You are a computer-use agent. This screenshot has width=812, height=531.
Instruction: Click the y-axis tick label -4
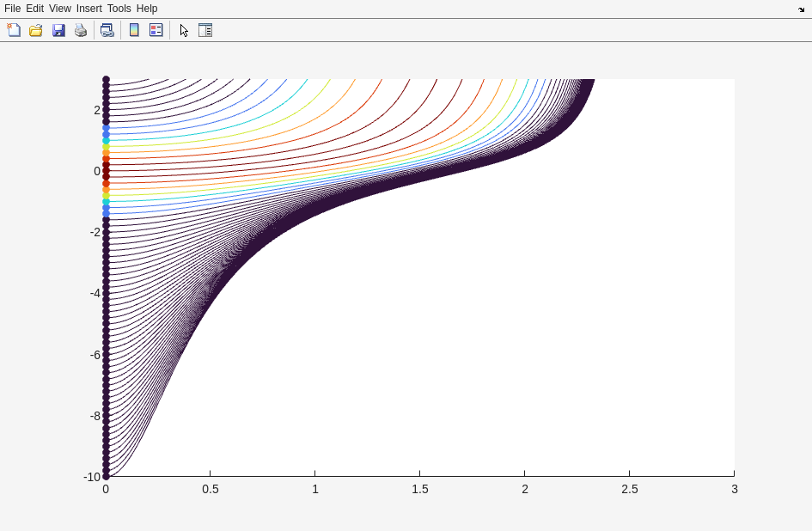pyautogui.click(x=95, y=294)
